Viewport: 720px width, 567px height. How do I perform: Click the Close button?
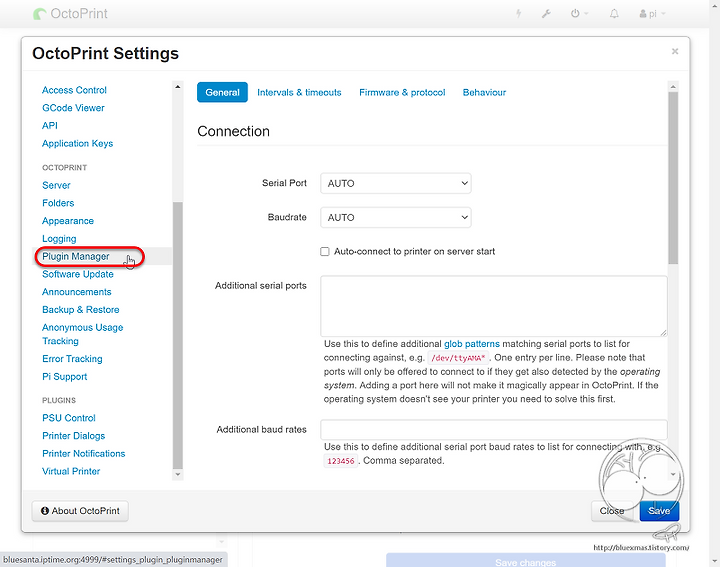pyautogui.click(x=612, y=511)
